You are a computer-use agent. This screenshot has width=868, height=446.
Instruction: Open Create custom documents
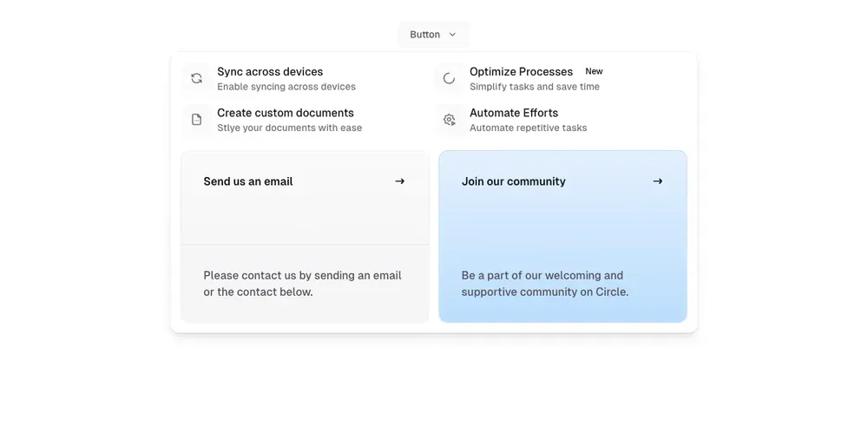pyautogui.click(x=286, y=113)
